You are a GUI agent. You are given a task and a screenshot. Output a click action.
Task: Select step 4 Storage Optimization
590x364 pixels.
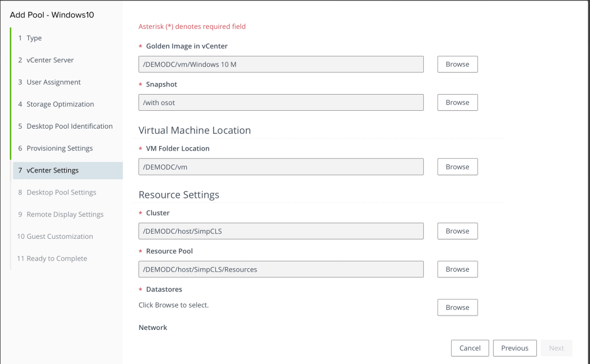[60, 104]
